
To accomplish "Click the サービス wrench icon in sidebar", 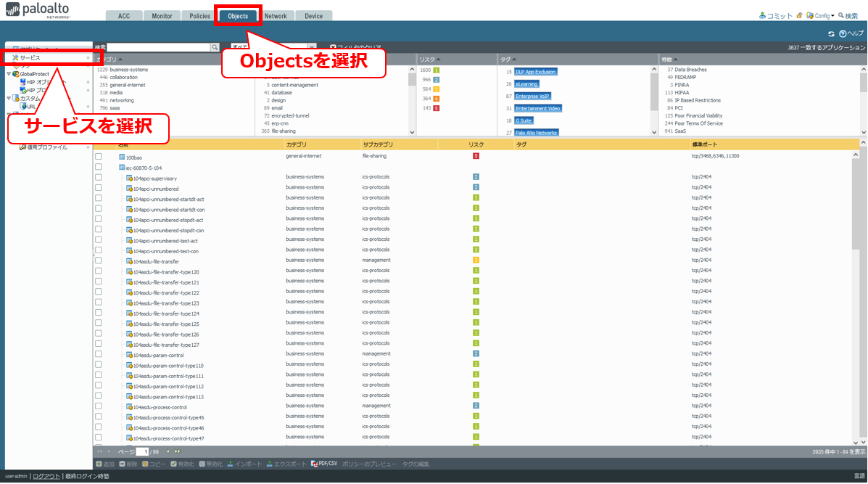I will coord(15,57).
